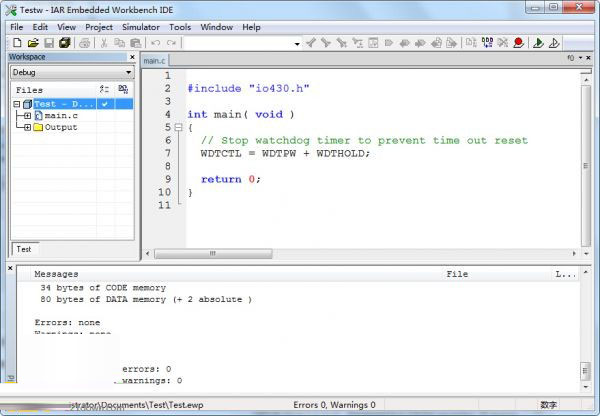Viewport: 600px width, 416px height.
Task: Click the 'WDTCTL = WDTPW + WDTHOLD;' line
Action: pyautogui.click(x=285, y=153)
